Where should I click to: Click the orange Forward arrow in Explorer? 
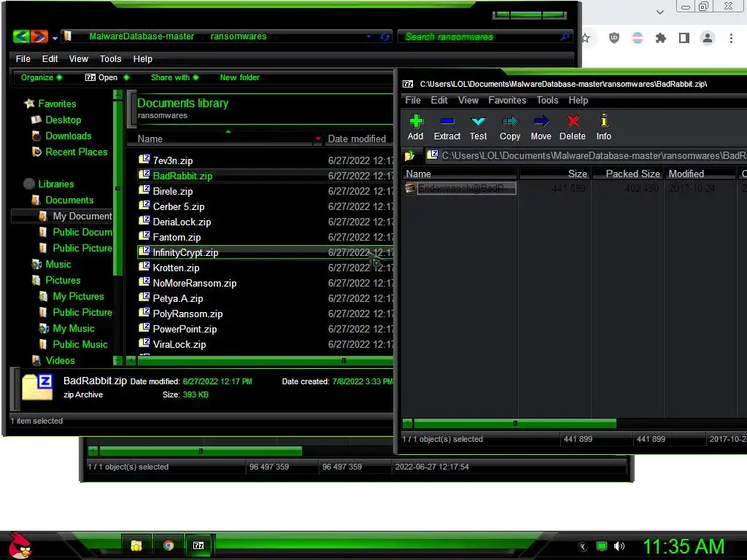39,36
